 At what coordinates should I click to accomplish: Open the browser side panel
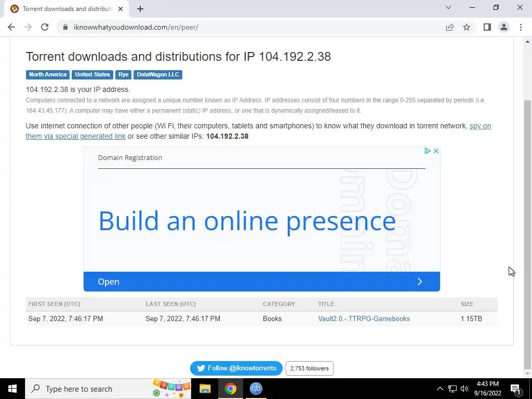pos(487,27)
